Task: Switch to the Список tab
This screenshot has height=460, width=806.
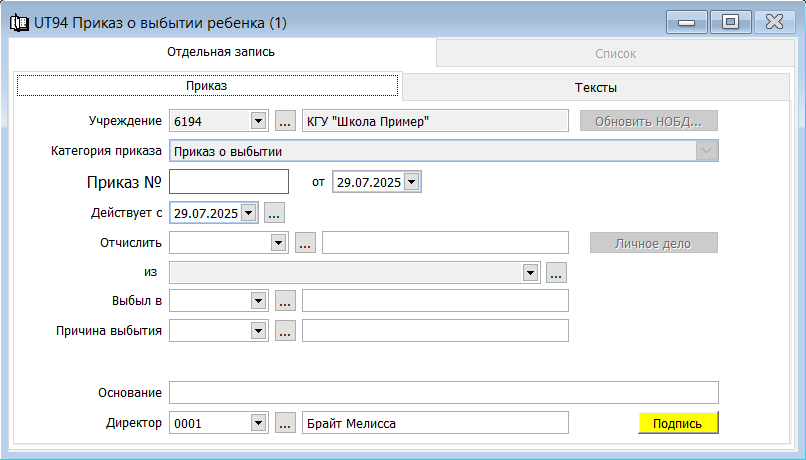Action: coord(615,53)
